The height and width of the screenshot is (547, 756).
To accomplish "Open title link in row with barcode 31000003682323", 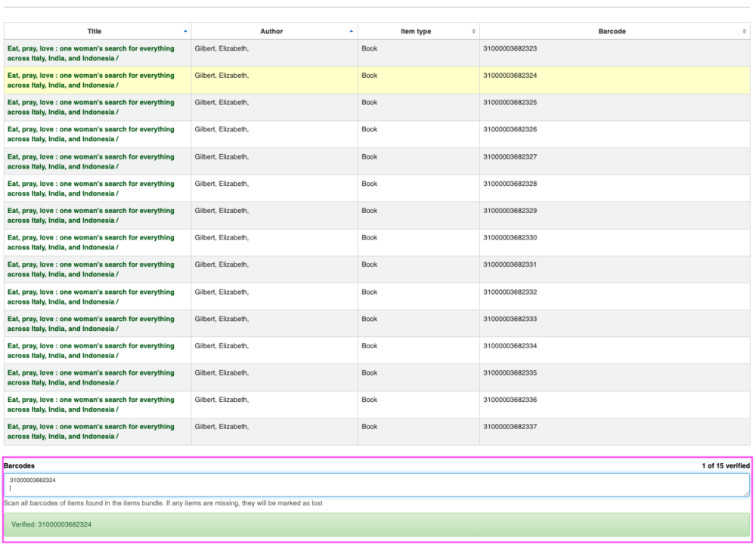I will click(x=91, y=54).
